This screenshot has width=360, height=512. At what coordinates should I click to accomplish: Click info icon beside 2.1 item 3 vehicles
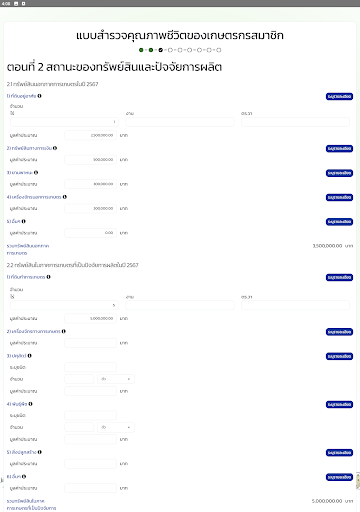(36, 173)
